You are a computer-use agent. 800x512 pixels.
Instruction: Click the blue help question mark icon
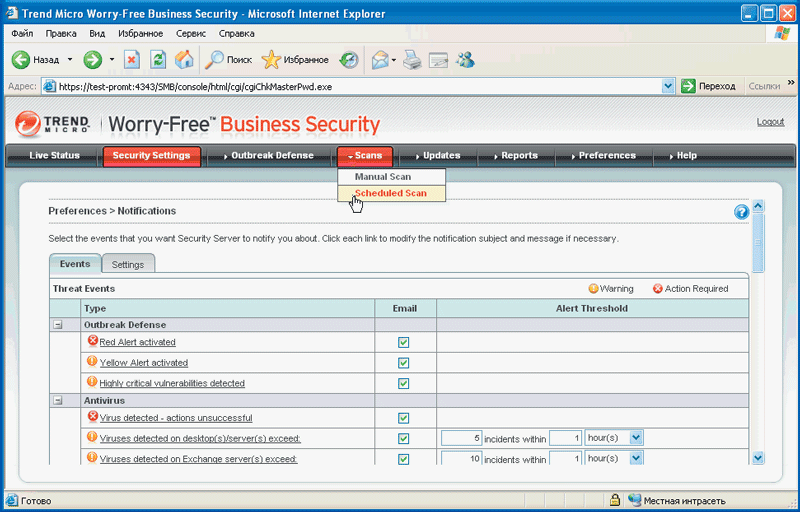[741, 212]
